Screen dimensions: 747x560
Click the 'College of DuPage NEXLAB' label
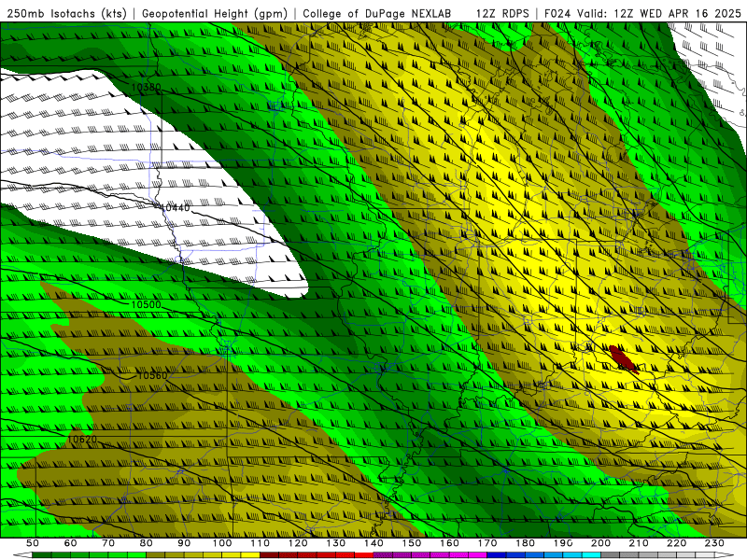(x=377, y=14)
